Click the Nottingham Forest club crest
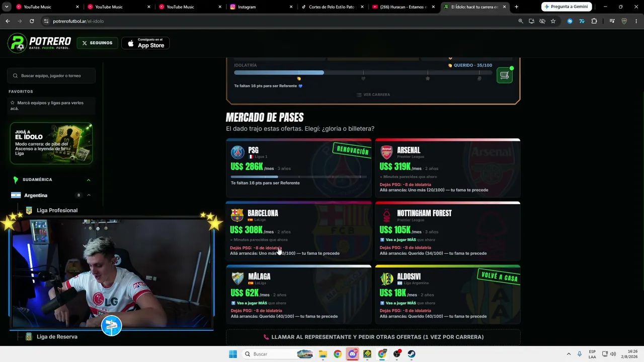644x362 pixels. (386, 215)
